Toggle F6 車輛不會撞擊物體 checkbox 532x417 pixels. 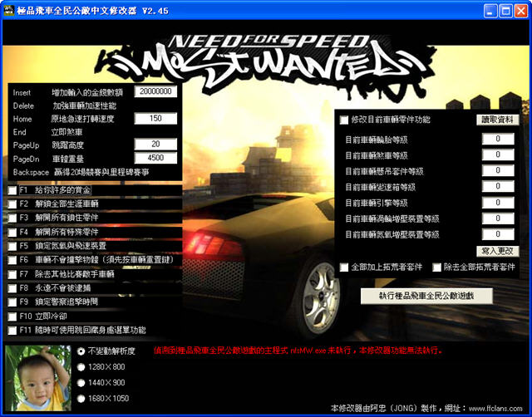click(12, 260)
